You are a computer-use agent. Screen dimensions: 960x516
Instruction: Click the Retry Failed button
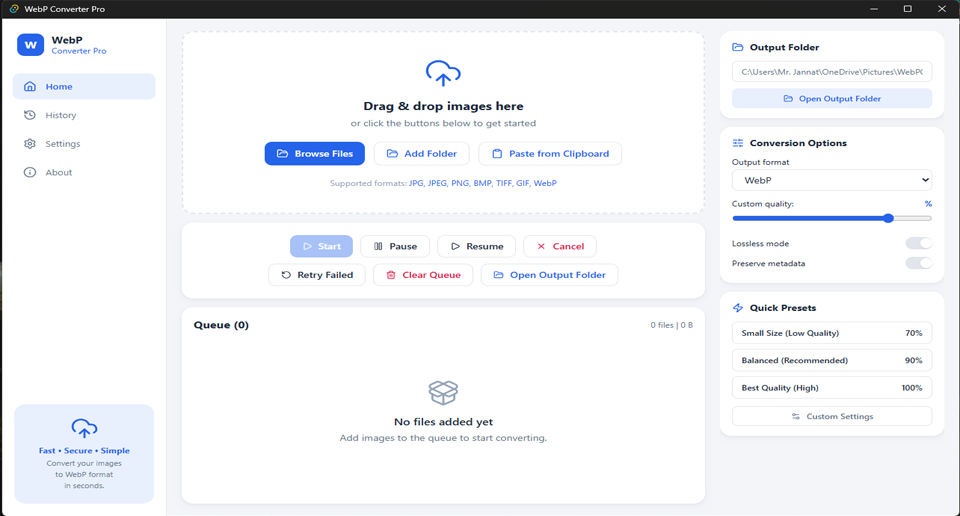coord(317,275)
